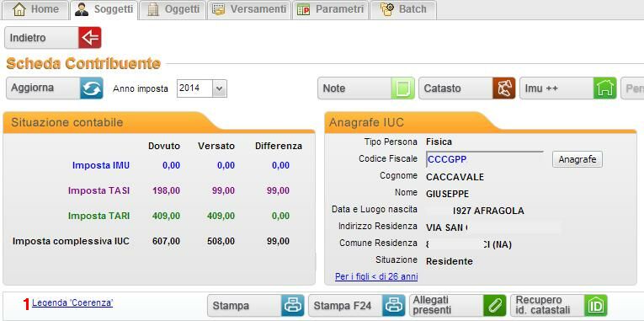644x321 pixels.
Task: Open the Parametri tab
Action: [x=330, y=10]
